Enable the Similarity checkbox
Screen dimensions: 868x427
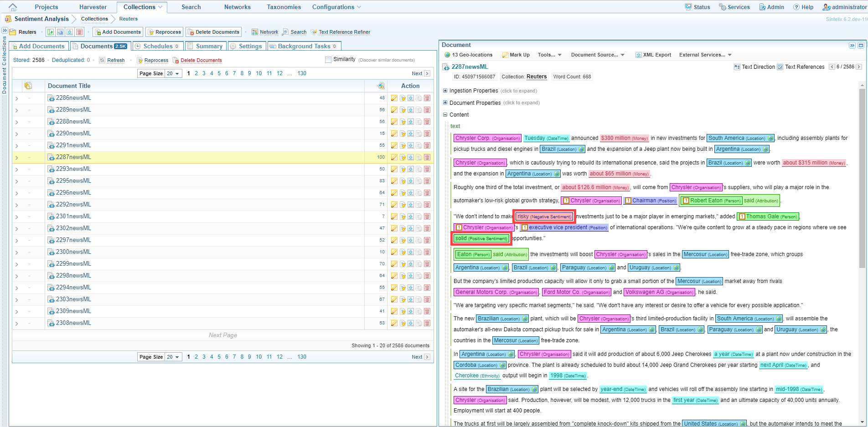328,59
